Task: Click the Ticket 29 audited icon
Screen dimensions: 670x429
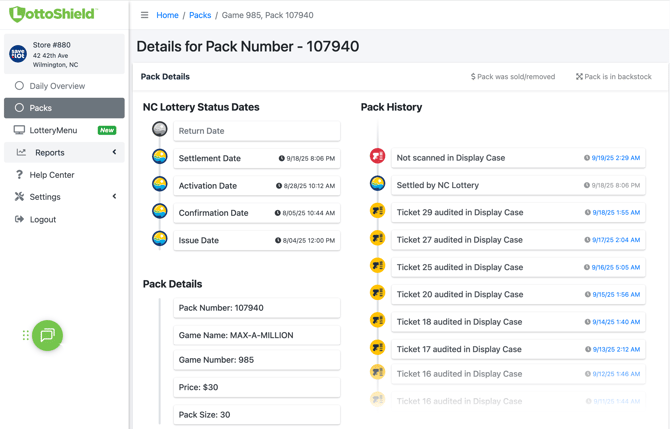Action: 378,212
